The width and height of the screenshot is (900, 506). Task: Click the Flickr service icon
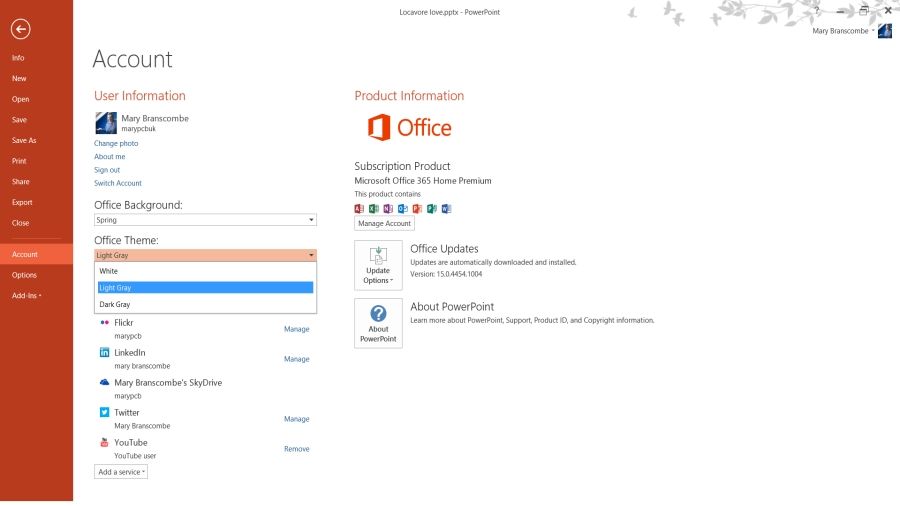click(x=104, y=322)
